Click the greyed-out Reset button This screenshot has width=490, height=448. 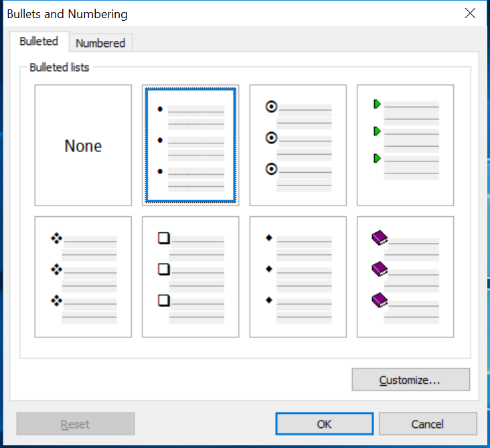point(75,424)
